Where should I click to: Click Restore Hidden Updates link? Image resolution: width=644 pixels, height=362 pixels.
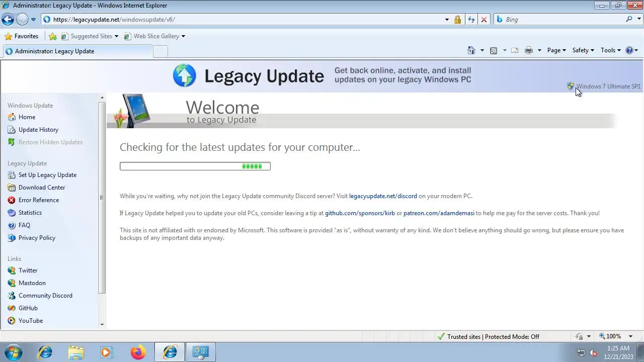click(50, 142)
